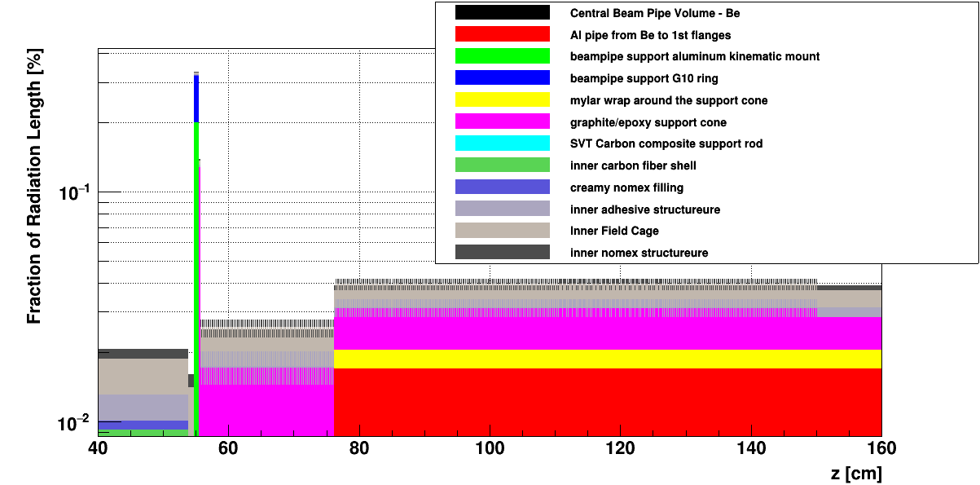Select 'graphite/epoxy support cone' legend label
Screen dimensions: 980x485
[648, 122]
